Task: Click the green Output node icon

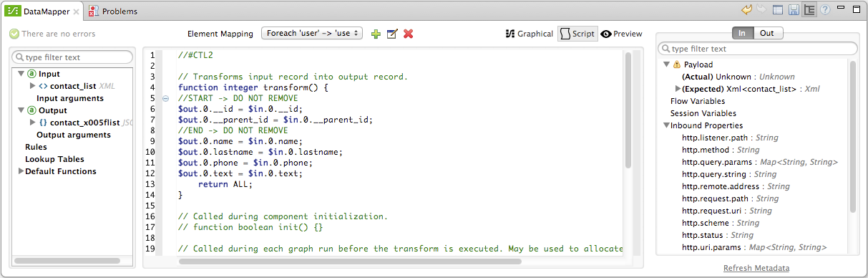Action: [31, 110]
